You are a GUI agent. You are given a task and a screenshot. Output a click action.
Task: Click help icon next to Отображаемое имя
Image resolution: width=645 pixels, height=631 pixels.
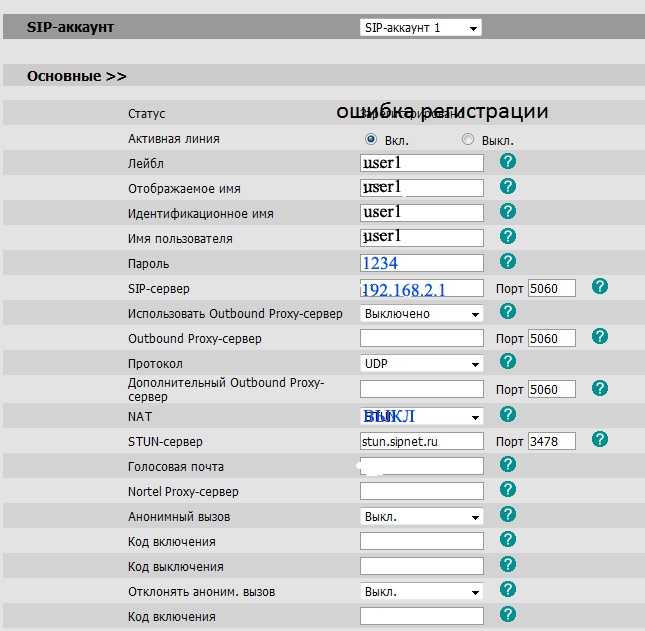pyautogui.click(x=508, y=186)
